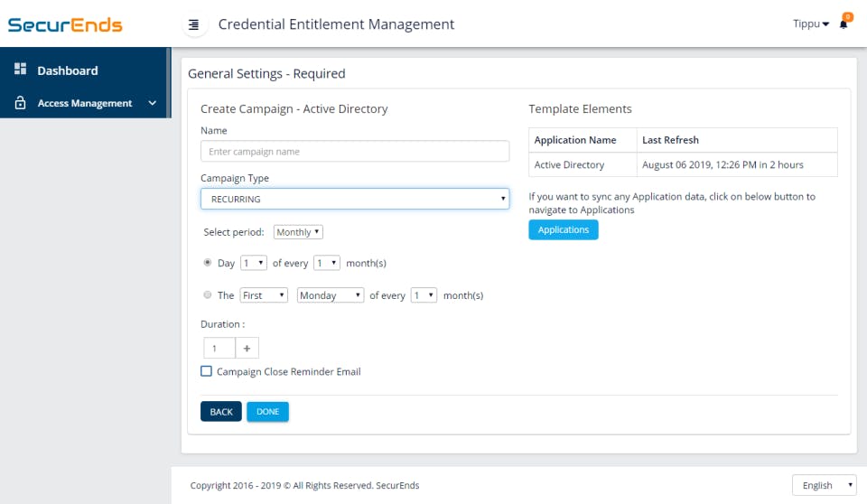The width and height of the screenshot is (867, 504).
Task: Open the Dashboard menu item
Action: [68, 70]
